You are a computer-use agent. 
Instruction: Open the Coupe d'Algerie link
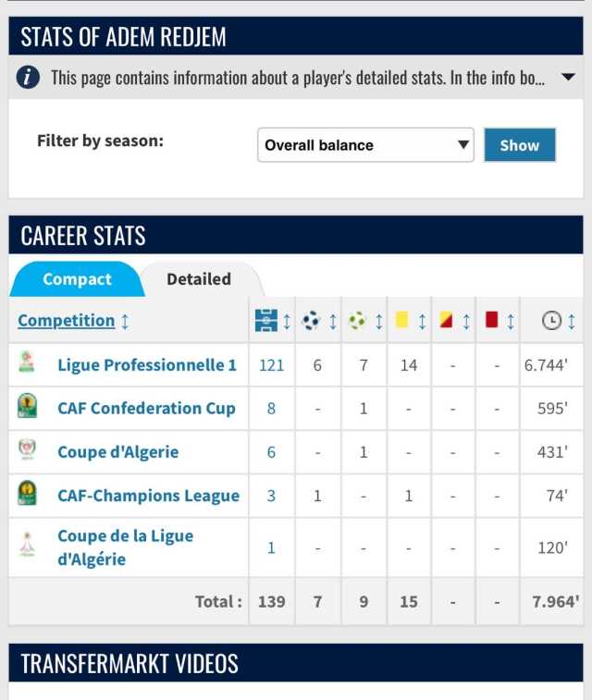tap(117, 452)
